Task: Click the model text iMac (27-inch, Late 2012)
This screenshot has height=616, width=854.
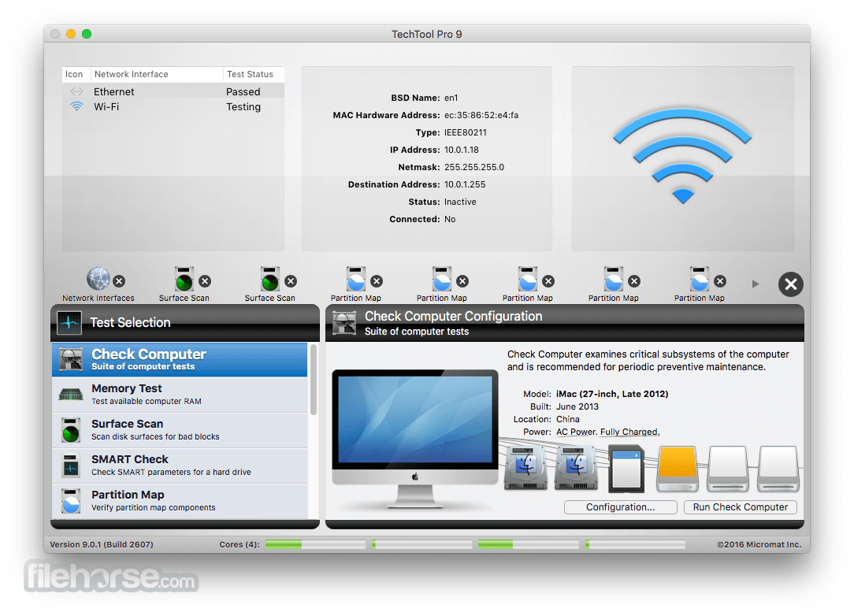Action: pos(612,394)
